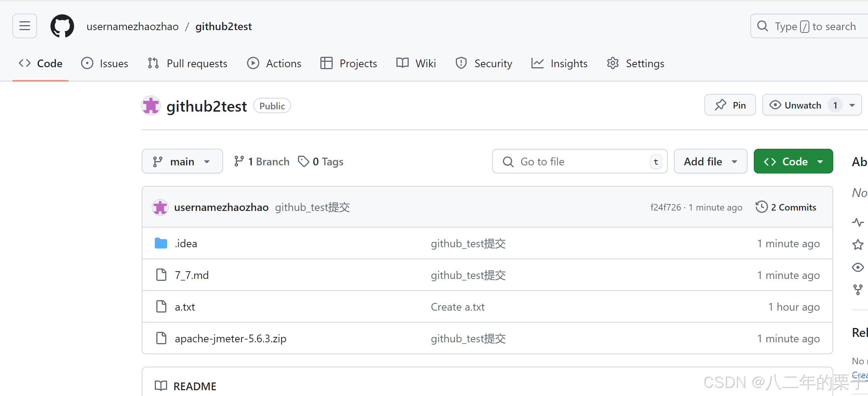
Task: Pin the repository with Pin button
Action: pos(730,105)
